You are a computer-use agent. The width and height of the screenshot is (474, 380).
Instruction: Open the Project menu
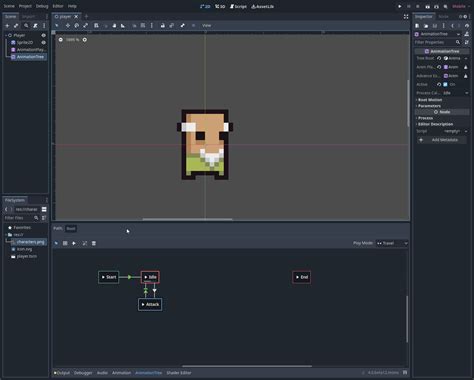pos(25,6)
